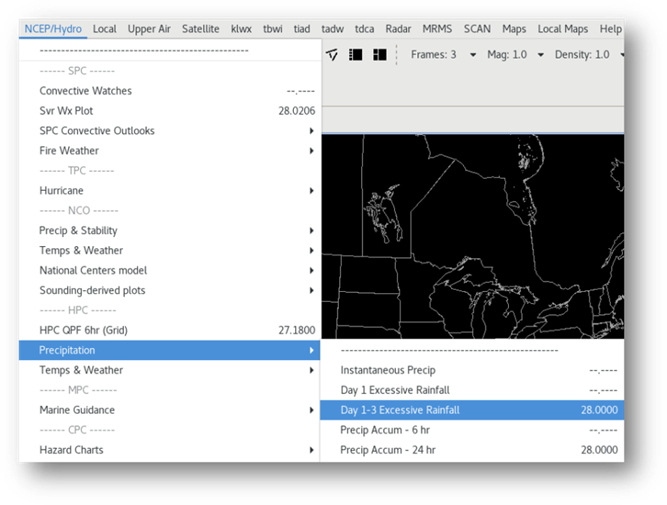Viewport: 667px width, 505px height.
Task: Open the tadw menu
Action: pos(332,29)
